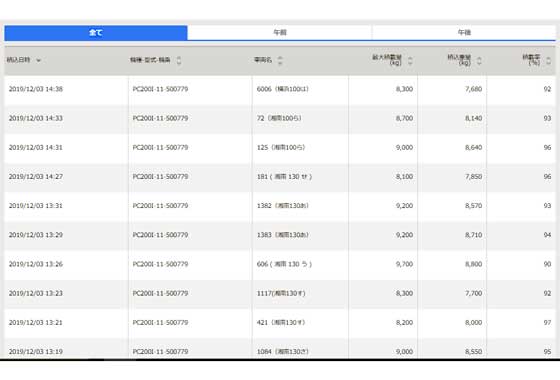Image resolution: width=560 pixels, height=380 pixels.
Task: Click load rate value 97
Action: pyautogui.click(x=548, y=322)
